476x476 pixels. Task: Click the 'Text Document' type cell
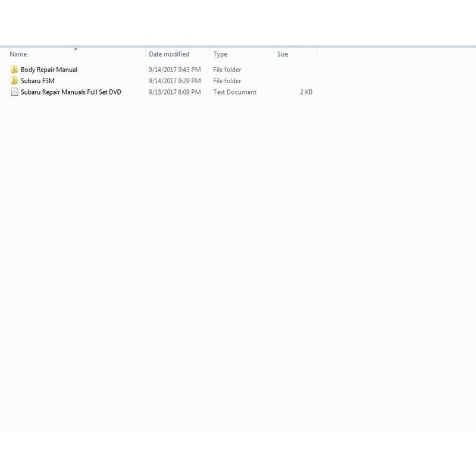[234, 92]
